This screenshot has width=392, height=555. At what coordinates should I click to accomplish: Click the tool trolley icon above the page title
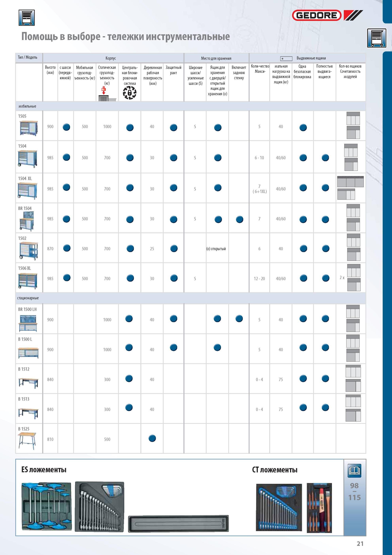26,18
